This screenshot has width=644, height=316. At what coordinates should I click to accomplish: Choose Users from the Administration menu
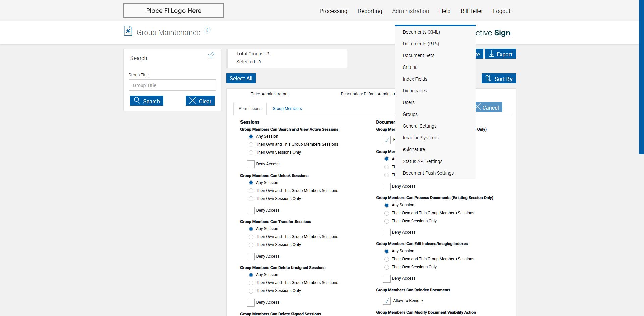[x=409, y=102]
